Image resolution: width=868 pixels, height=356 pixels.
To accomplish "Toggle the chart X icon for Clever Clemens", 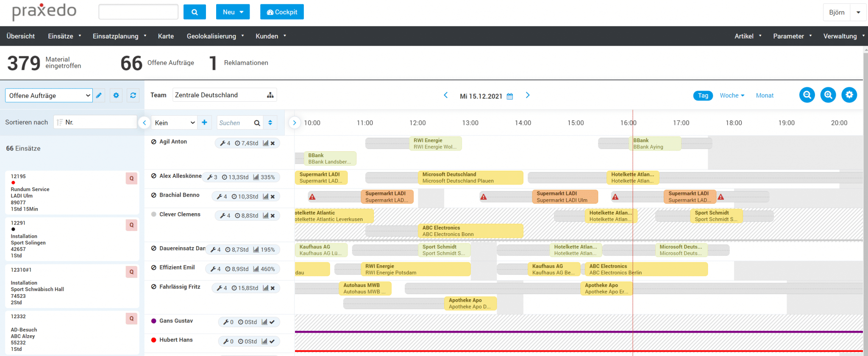I will pyautogui.click(x=269, y=216).
